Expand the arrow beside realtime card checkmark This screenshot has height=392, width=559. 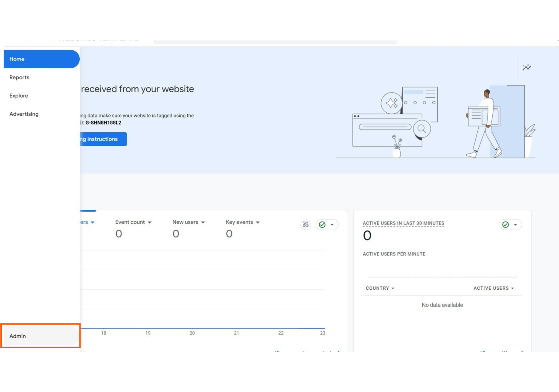click(x=515, y=225)
